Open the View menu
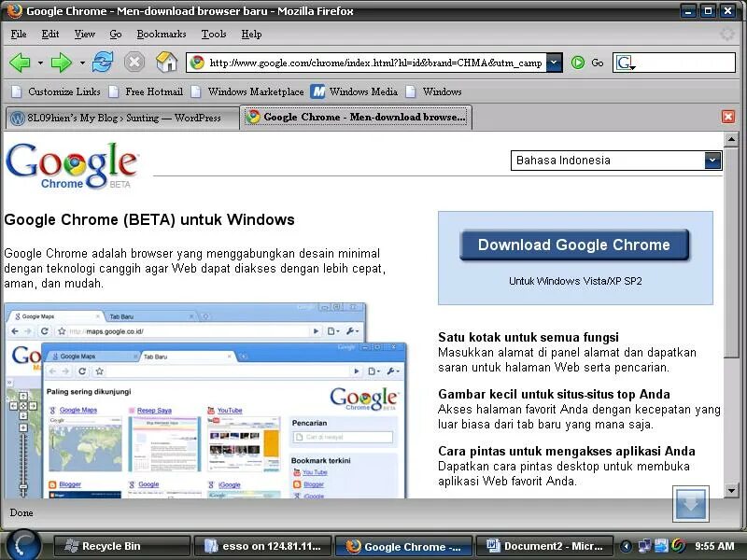Image resolution: width=747 pixels, height=560 pixels. pos(84,35)
